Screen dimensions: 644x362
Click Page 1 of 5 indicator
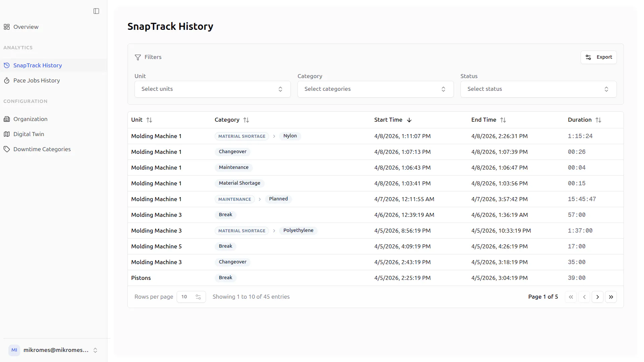click(543, 297)
